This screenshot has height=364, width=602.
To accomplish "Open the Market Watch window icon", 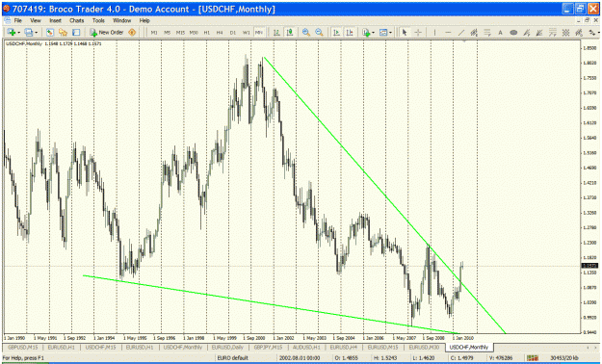I will pos(49,33).
